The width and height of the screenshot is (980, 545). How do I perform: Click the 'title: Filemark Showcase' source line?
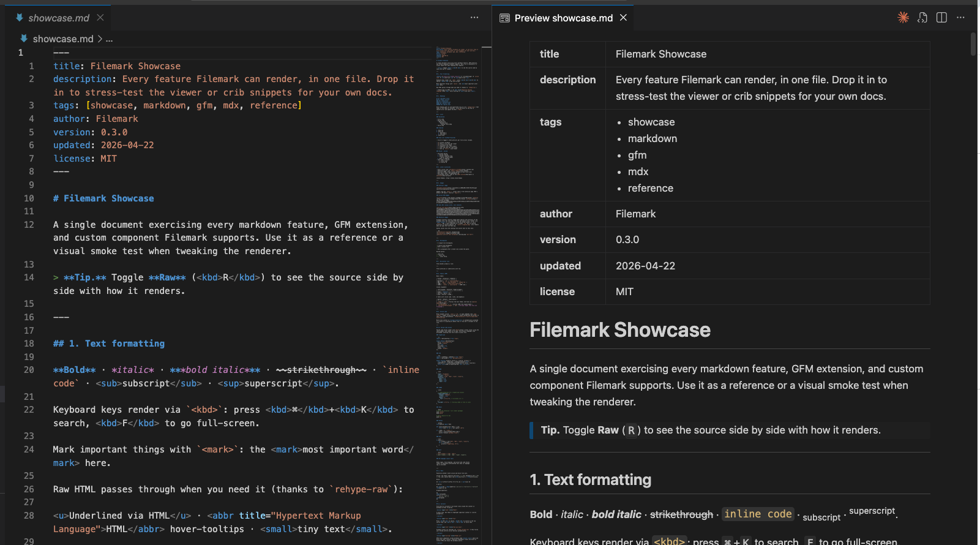pos(117,66)
